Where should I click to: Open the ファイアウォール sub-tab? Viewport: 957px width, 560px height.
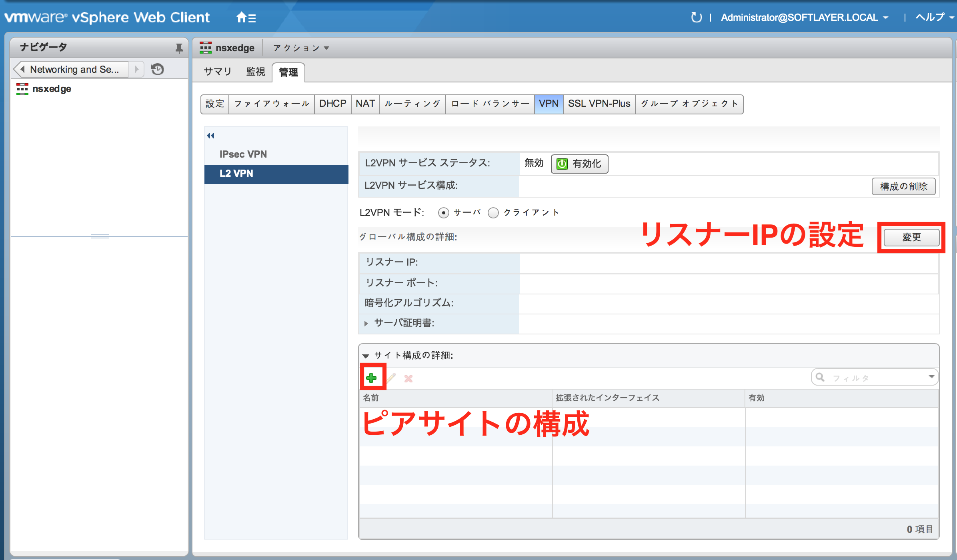(272, 104)
